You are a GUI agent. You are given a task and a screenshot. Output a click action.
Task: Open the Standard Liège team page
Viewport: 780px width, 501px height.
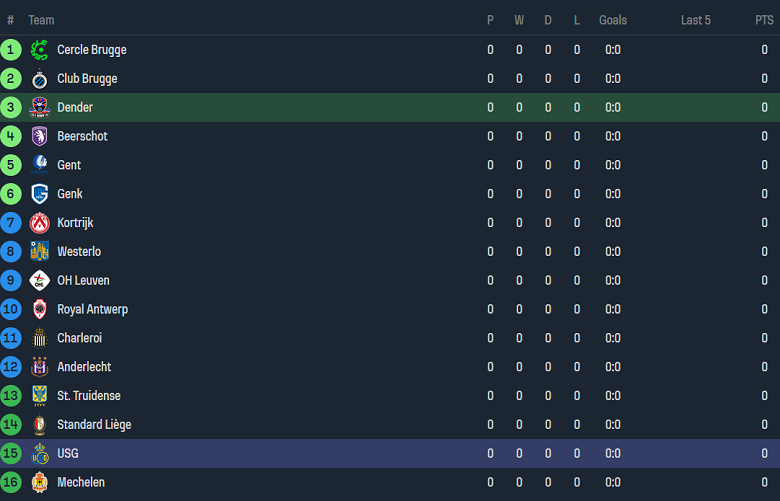(x=94, y=425)
